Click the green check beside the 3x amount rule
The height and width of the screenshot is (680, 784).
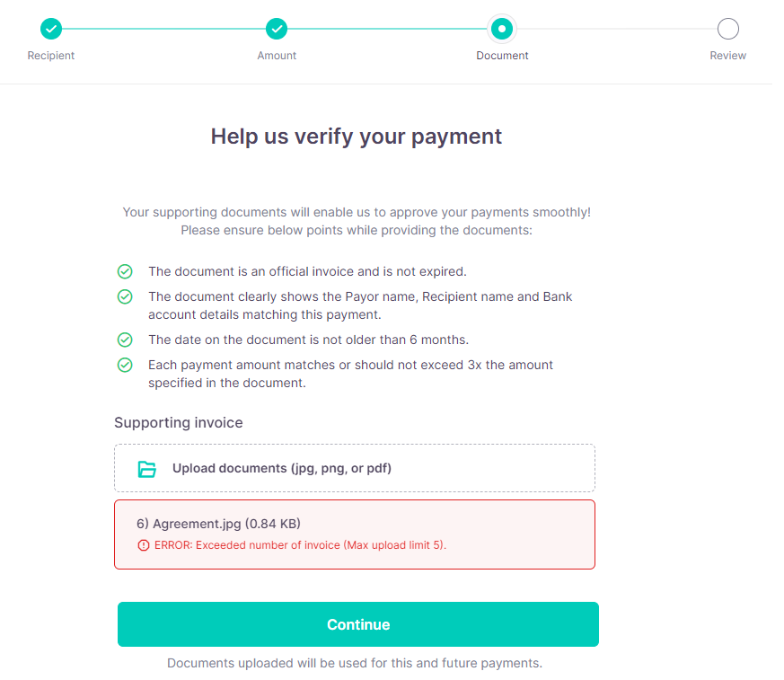click(x=125, y=365)
